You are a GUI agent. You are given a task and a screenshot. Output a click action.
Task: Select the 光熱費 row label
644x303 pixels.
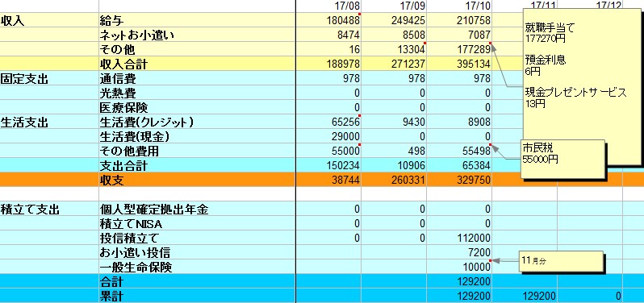pos(197,93)
